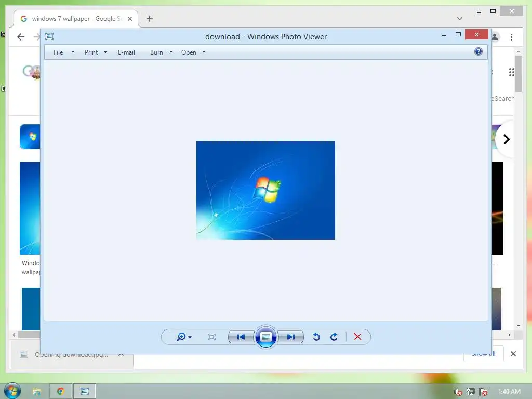Click Photo Viewer taskbar button

(x=85, y=392)
